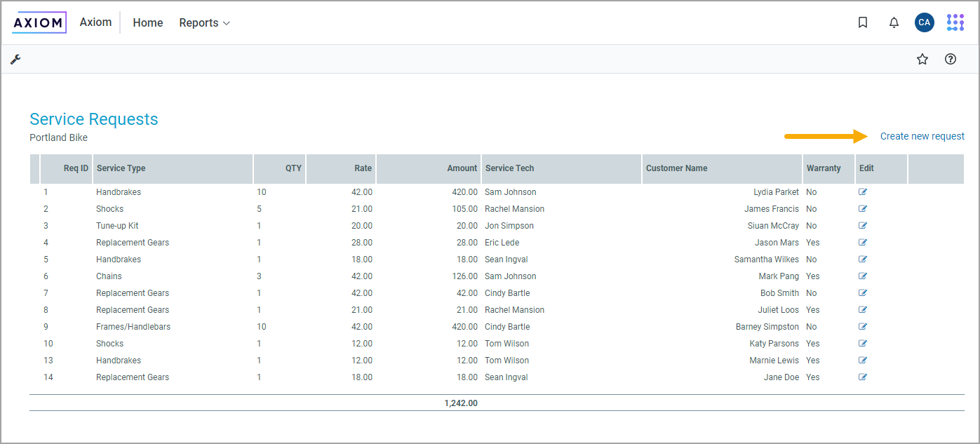The width and height of the screenshot is (980, 444).
Task: Open the CA user profile avatar
Action: pyautogui.click(x=924, y=22)
